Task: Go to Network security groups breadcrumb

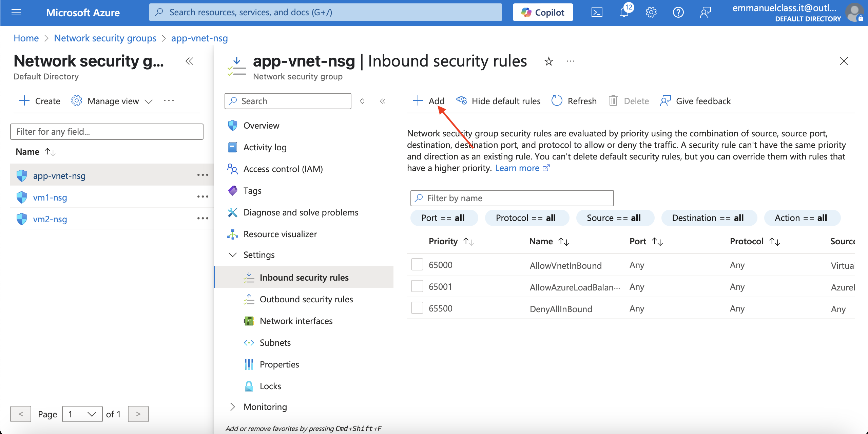Action: (x=105, y=38)
